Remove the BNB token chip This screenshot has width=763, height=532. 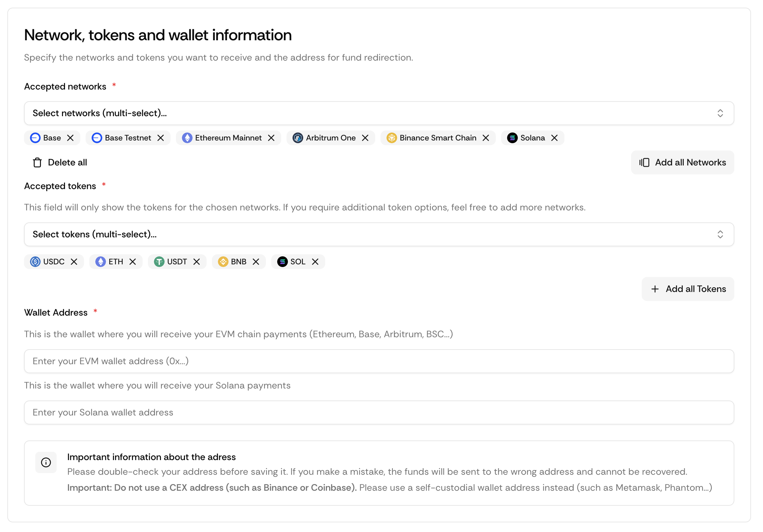tap(256, 262)
